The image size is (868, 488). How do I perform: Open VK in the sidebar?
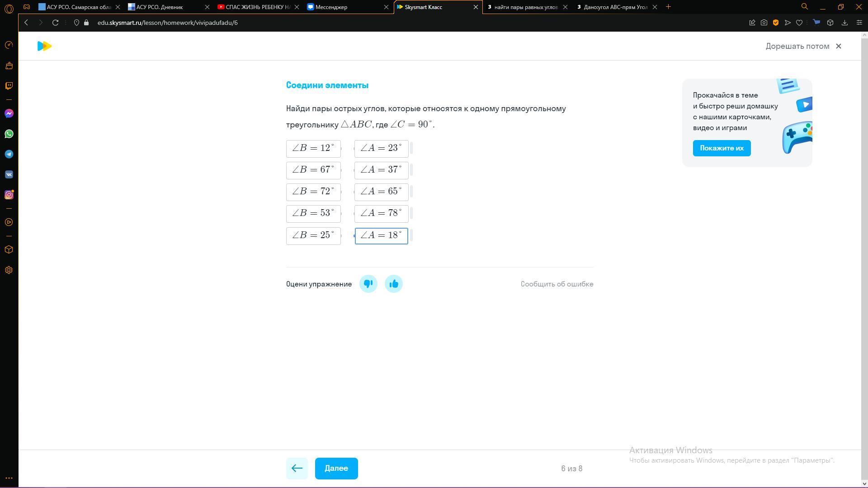9,174
